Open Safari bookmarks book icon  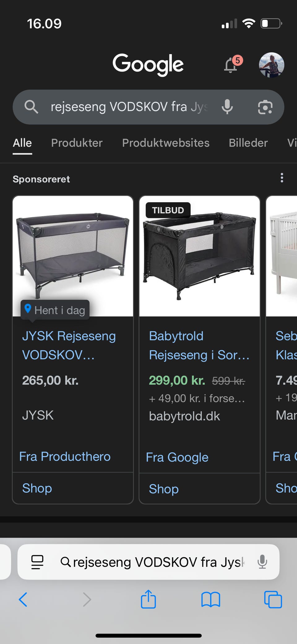(x=211, y=600)
